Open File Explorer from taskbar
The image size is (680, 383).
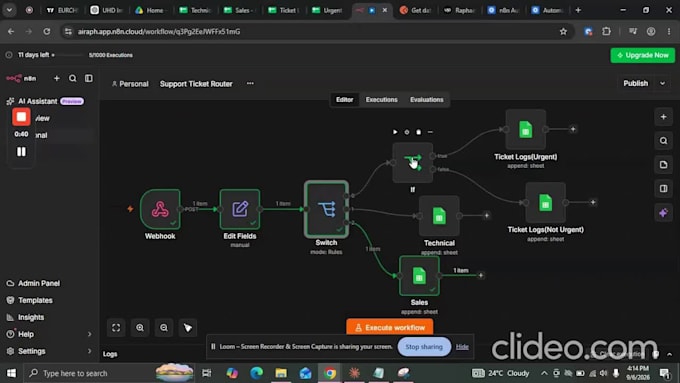[281, 373]
